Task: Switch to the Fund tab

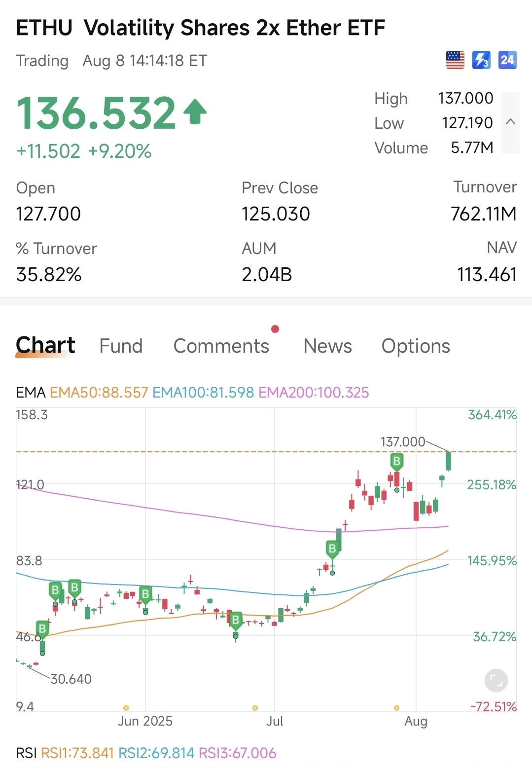Action: pos(121,346)
